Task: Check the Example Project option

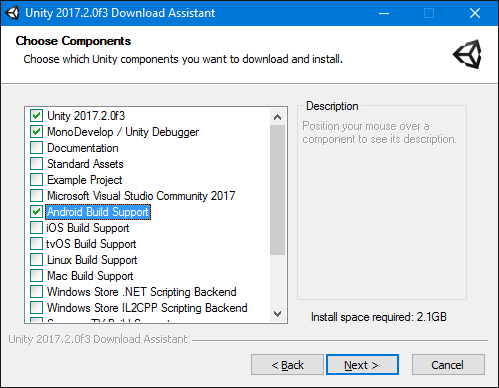Action: (x=36, y=180)
